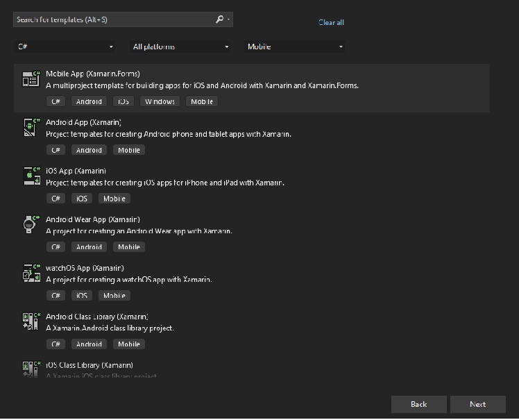Click the Android Wear App watch icon
Viewport: 519px width, 420px height.
[31, 224]
